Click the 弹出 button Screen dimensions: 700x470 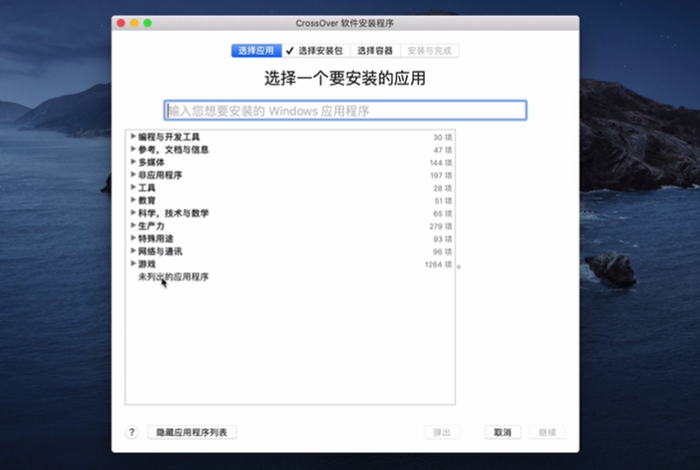(x=442, y=432)
